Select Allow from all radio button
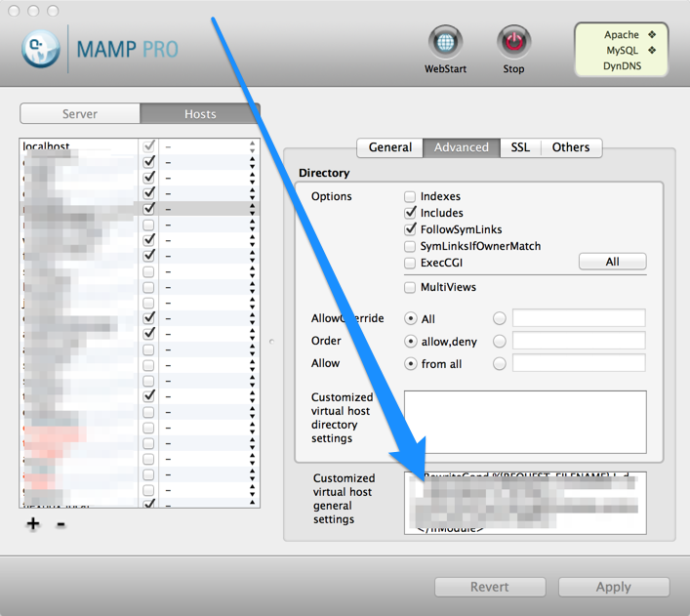 pyautogui.click(x=411, y=364)
